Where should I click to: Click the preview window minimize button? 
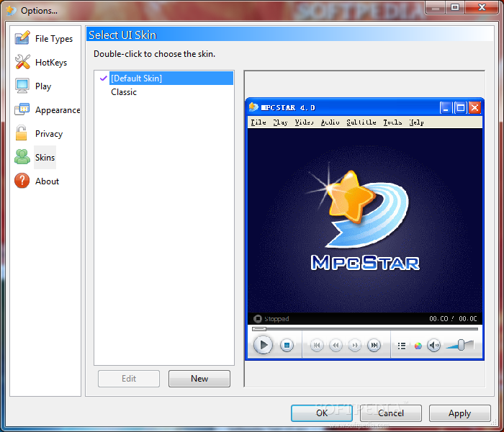(446, 108)
